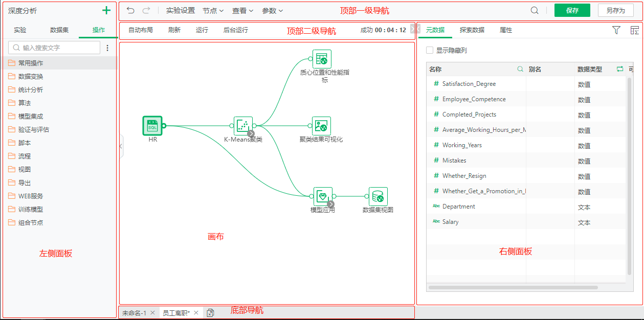Click the export file icon in bottom navigation
Viewport: 644px width, 320px height.
(x=210, y=312)
